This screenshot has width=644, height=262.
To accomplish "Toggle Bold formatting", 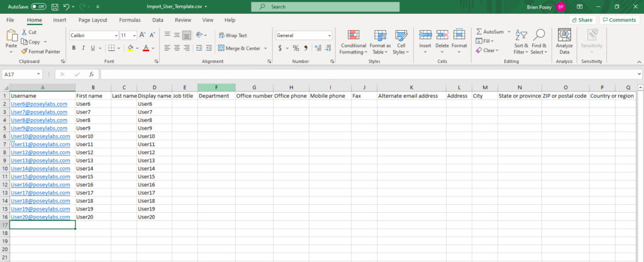I will tap(74, 48).
